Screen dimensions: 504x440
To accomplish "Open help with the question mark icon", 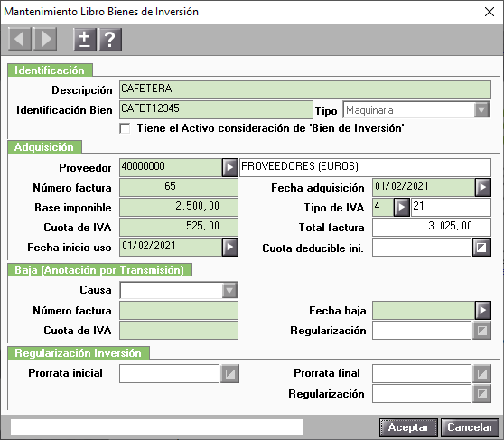I will (x=110, y=40).
